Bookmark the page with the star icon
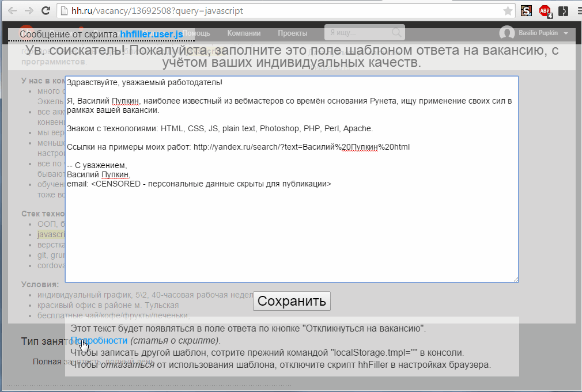The height and width of the screenshot is (392, 582). [x=508, y=11]
